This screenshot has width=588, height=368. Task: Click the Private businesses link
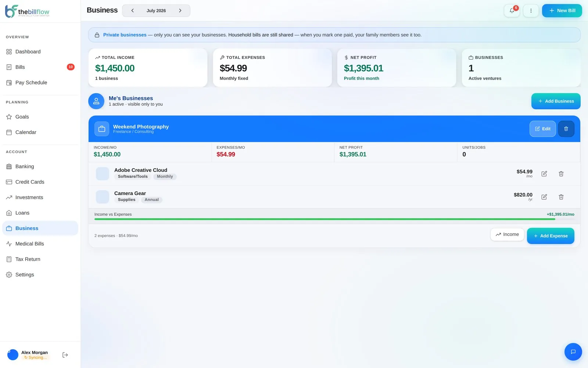click(125, 35)
